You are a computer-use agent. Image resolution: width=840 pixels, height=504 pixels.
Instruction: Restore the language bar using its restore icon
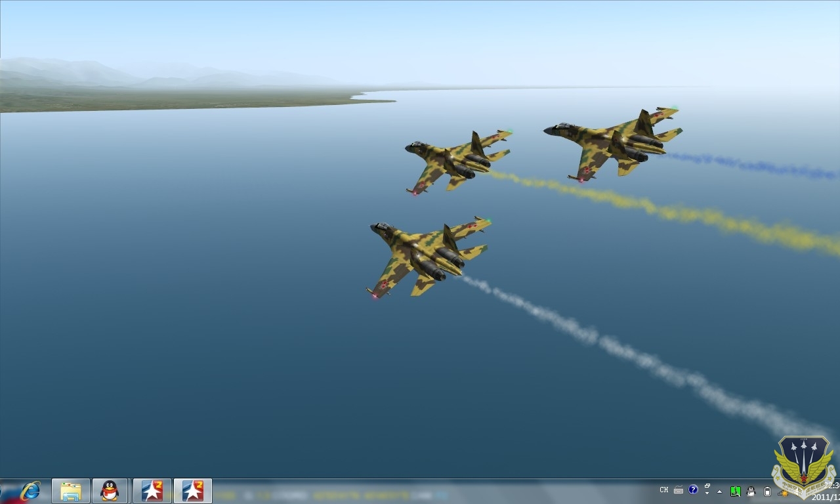(x=707, y=486)
